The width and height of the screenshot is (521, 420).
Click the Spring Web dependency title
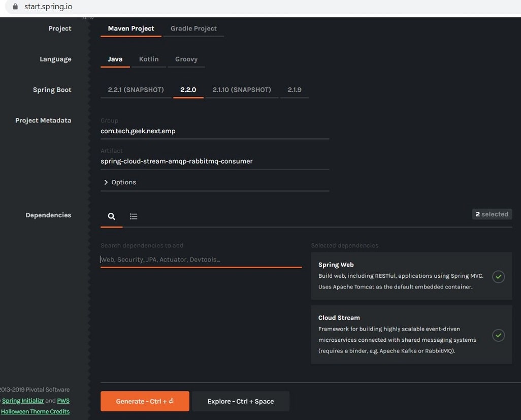coord(336,265)
